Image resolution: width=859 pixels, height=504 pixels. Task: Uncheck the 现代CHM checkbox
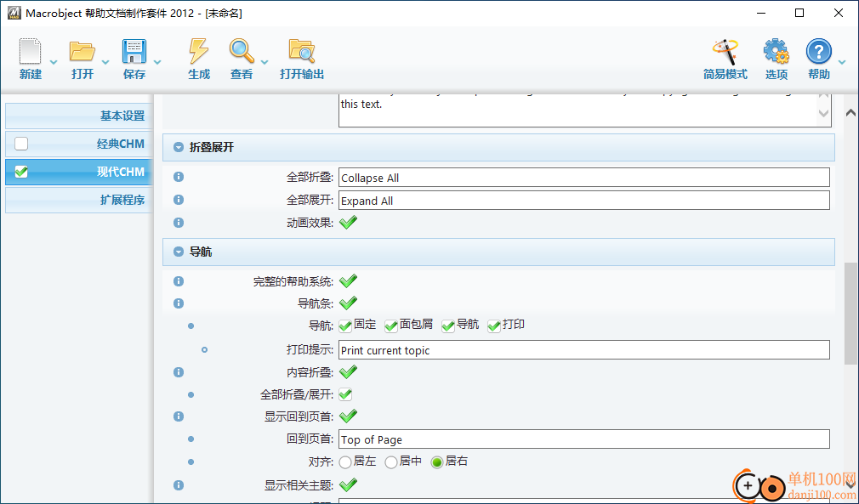tap(20, 172)
